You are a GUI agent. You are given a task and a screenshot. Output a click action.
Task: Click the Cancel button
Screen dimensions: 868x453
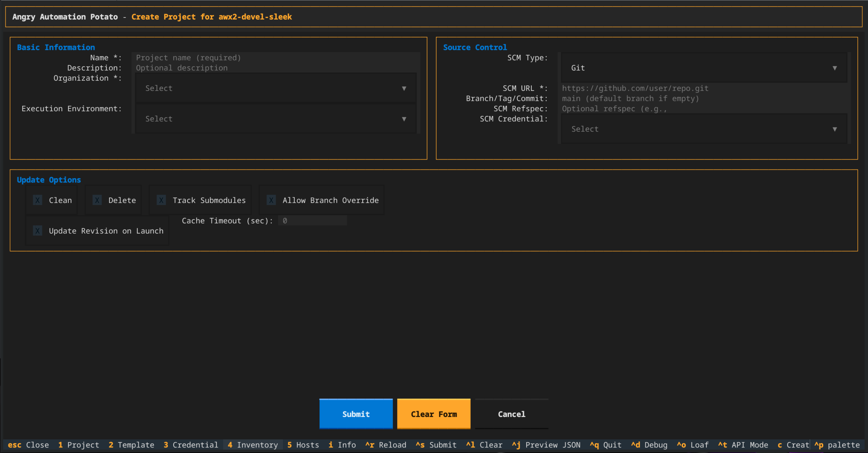511,414
